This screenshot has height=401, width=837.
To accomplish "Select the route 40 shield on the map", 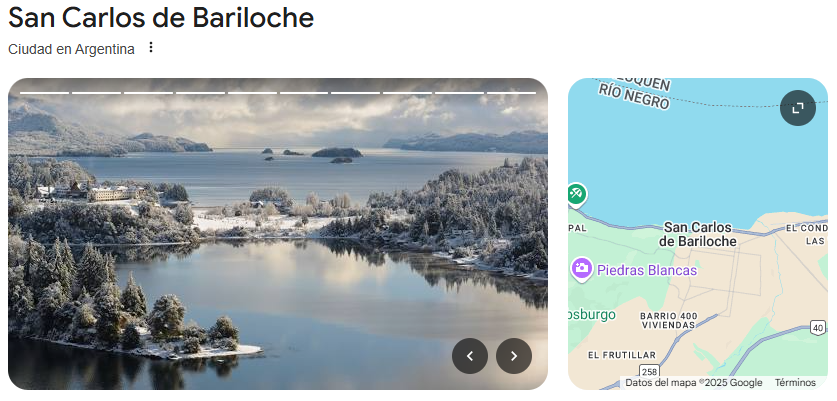I will 818,328.
